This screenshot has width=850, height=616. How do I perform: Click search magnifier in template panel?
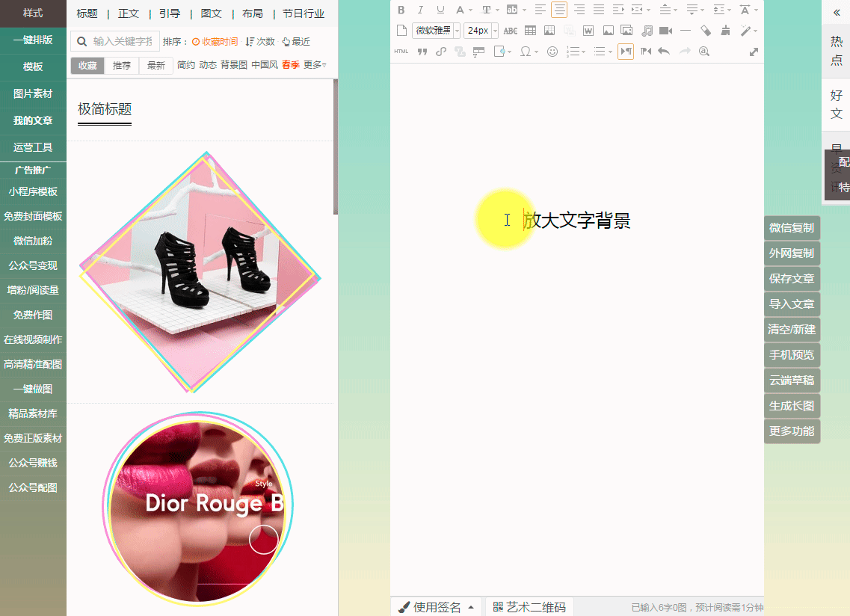pos(81,41)
